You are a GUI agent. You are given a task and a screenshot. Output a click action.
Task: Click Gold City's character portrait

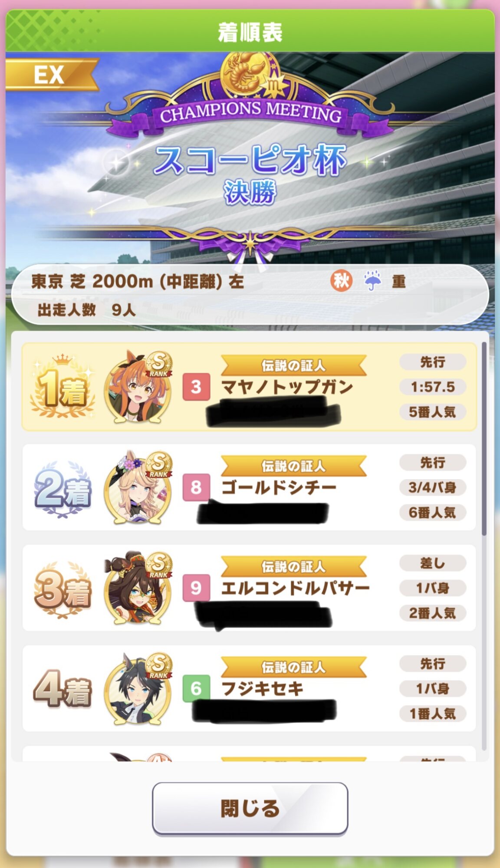138,487
